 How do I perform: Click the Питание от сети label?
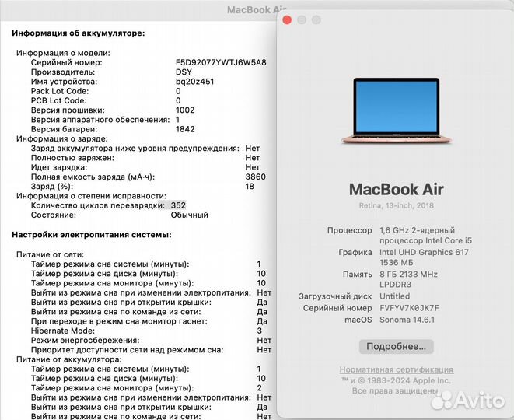pos(50,255)
